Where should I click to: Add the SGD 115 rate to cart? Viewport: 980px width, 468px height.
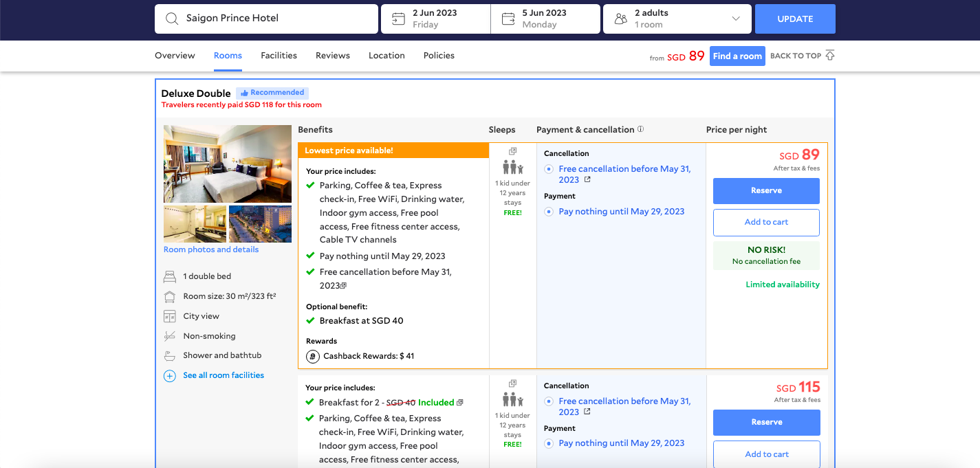point(767,454)
